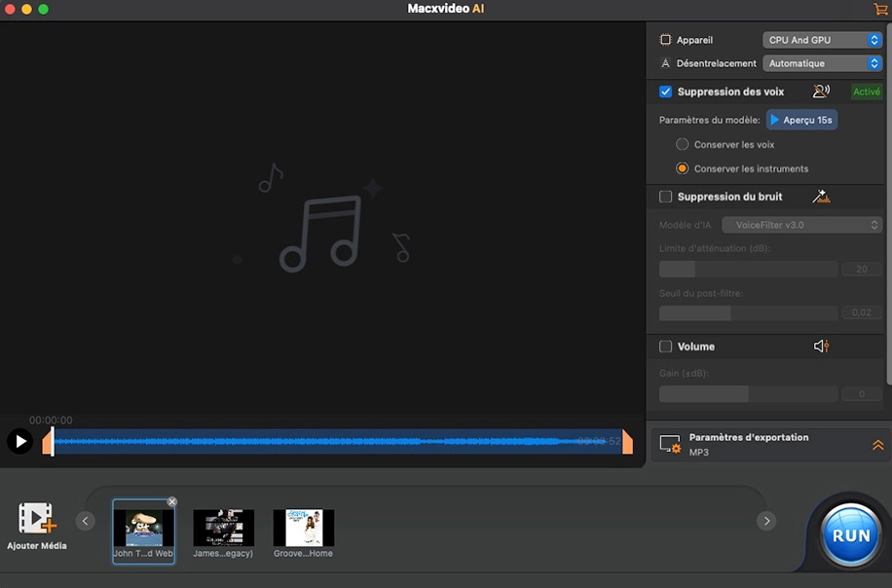Screen dimensions: 892x588
Task: Click the vocal removal icon beside Suppression des voix
Action: click(821, 91)
